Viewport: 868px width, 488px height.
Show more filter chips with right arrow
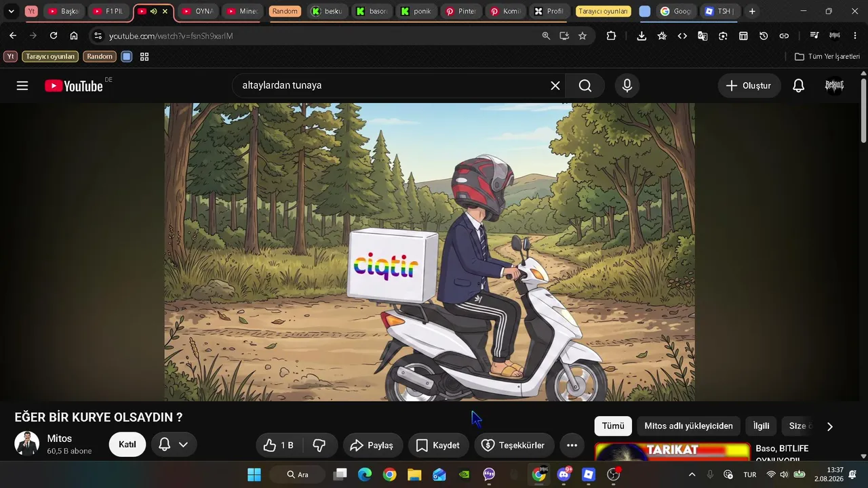829,426
